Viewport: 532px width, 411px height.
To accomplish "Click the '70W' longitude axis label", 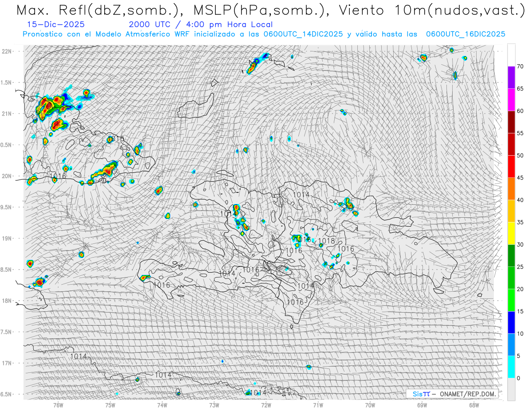I will point(370,405).
